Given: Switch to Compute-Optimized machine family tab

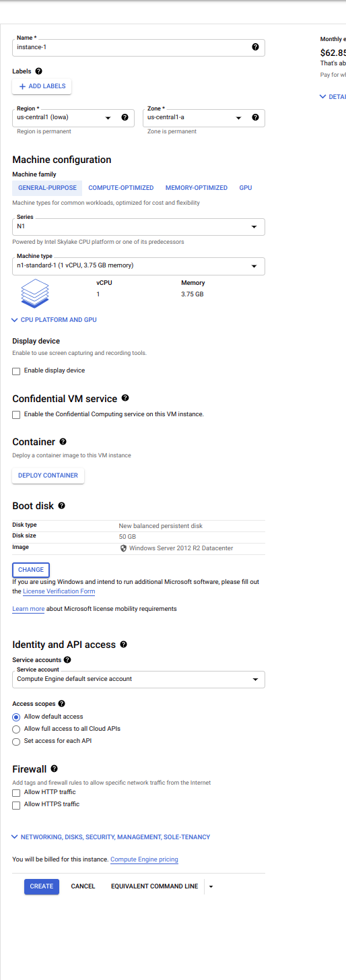Looking at the screenshot, I should pos(121,188).
